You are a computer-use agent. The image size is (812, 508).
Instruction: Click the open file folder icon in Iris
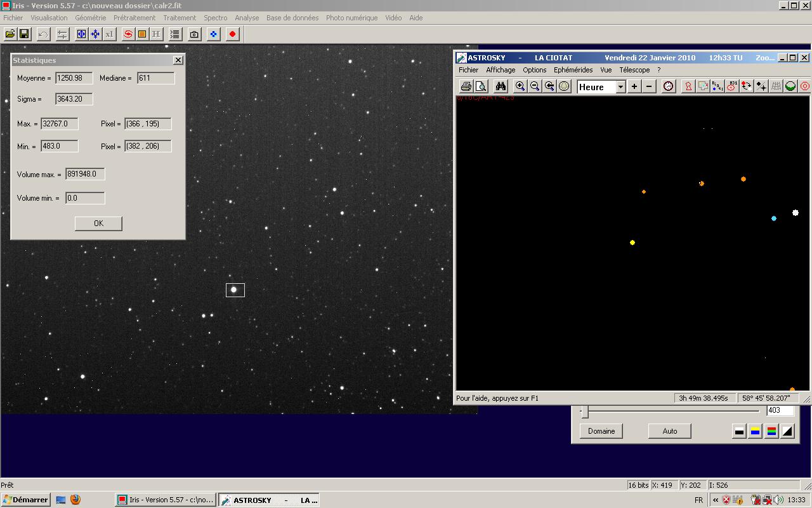[10, 34]
